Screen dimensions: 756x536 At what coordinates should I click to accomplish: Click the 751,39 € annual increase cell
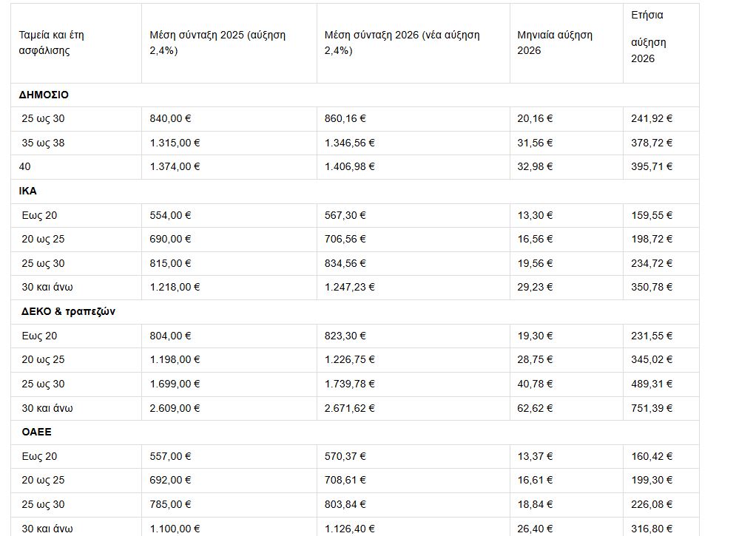pos(651,407)
